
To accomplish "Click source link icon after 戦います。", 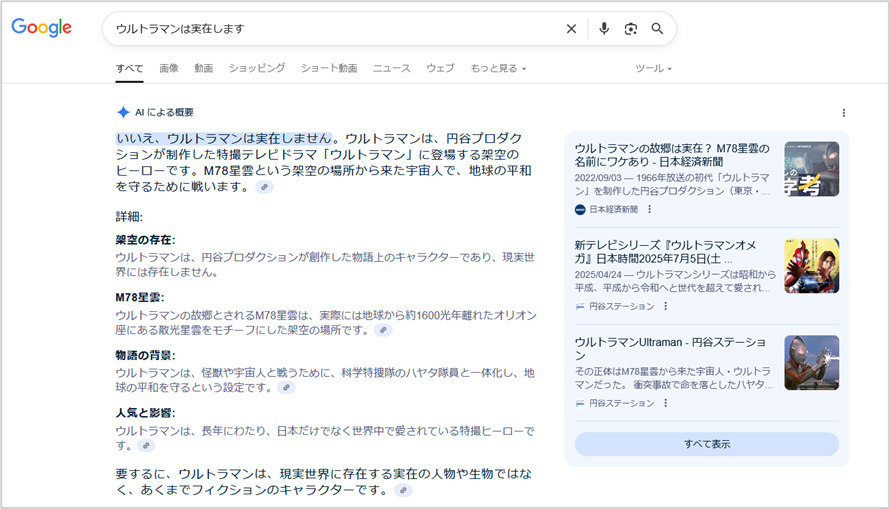I will (264, 187).
